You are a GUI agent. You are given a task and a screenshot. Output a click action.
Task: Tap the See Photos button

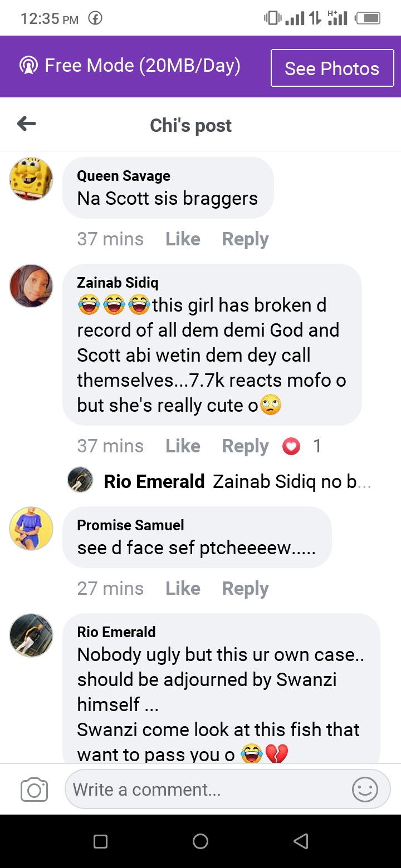pos(332,68)
